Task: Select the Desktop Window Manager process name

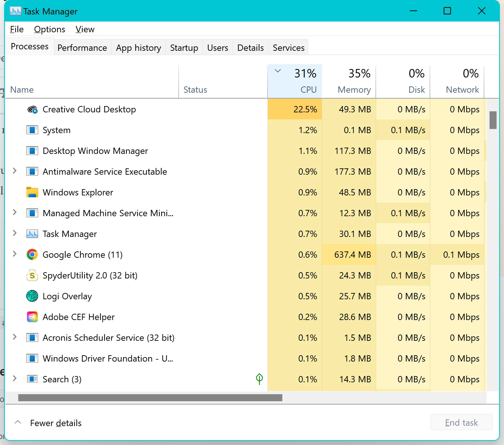Action: coord(95,151)
